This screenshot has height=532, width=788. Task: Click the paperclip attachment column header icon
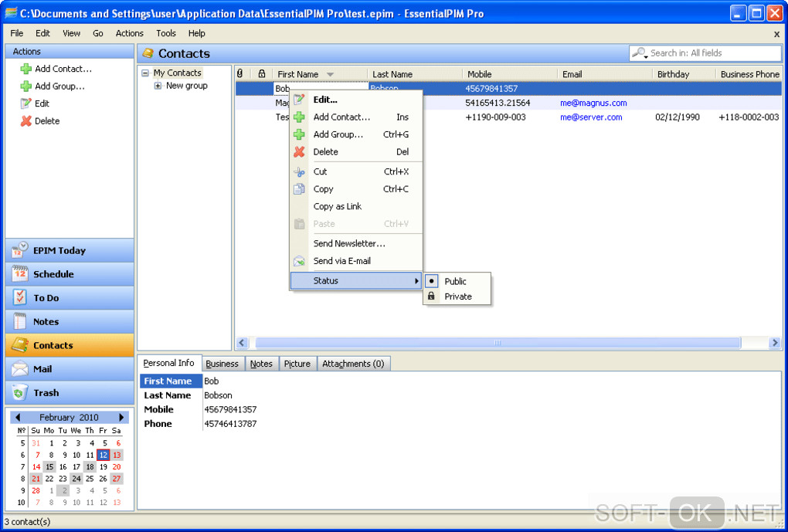click(240, 73)
